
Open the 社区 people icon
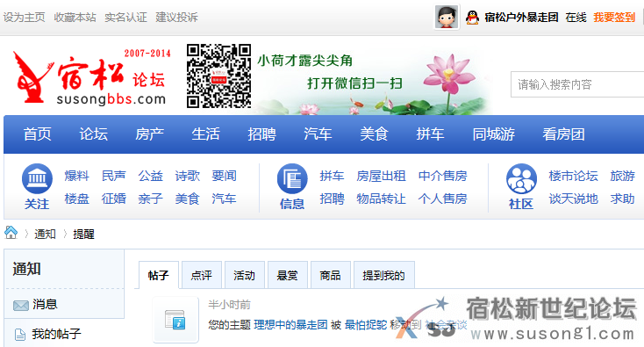point(521,178)
